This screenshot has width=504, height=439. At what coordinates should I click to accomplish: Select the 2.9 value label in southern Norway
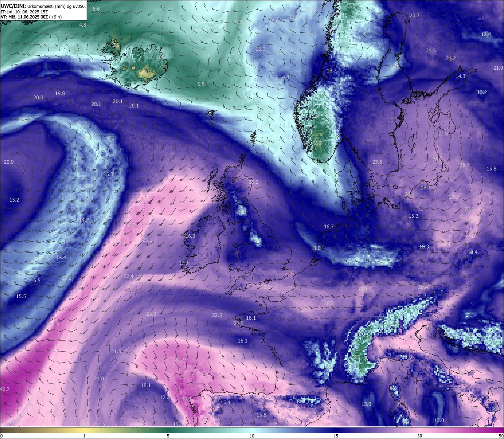point(318,143)
